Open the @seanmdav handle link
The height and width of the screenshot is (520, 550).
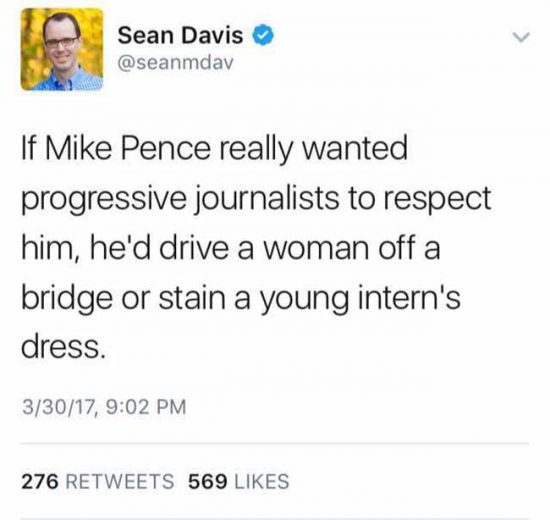click(x=175, y=63)
